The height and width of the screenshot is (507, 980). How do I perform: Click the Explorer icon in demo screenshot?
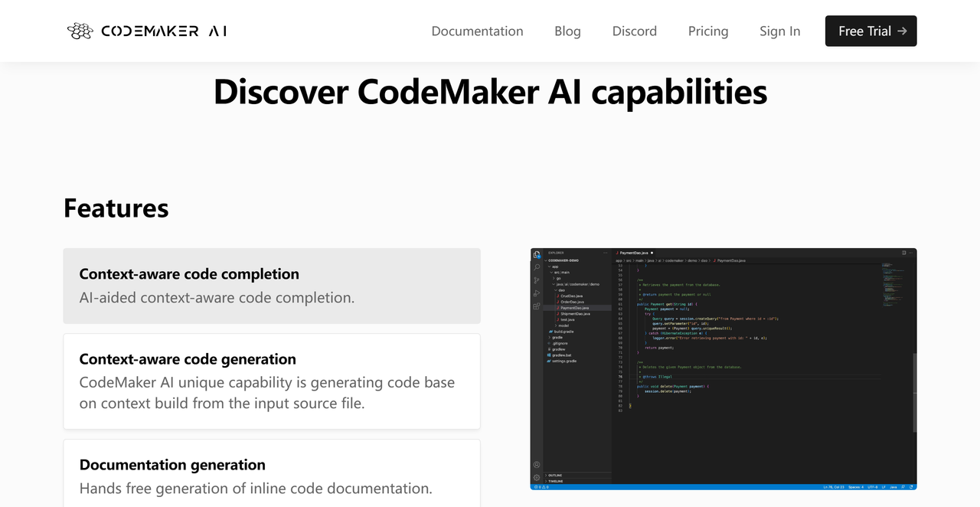(x=537, y=254)
